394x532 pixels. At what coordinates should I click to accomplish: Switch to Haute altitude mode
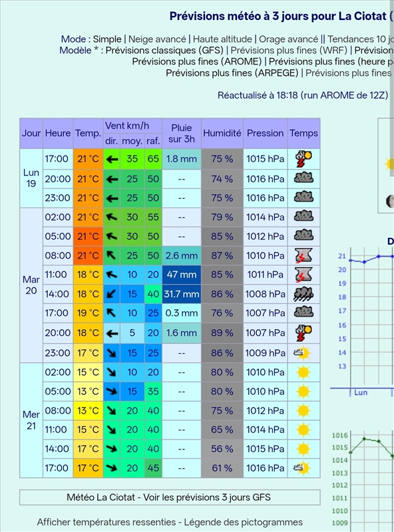pos(222,39)
